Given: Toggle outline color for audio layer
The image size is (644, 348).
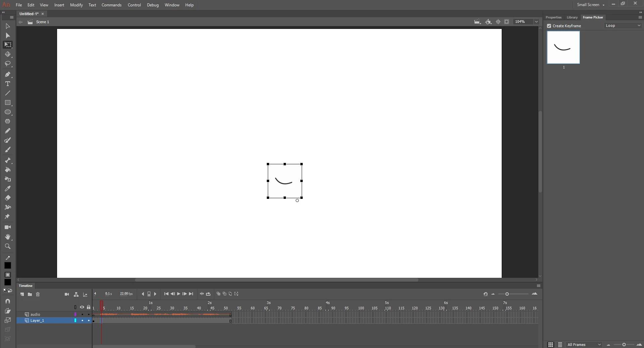Looking at the screenshot, I should tap(75, 314).
